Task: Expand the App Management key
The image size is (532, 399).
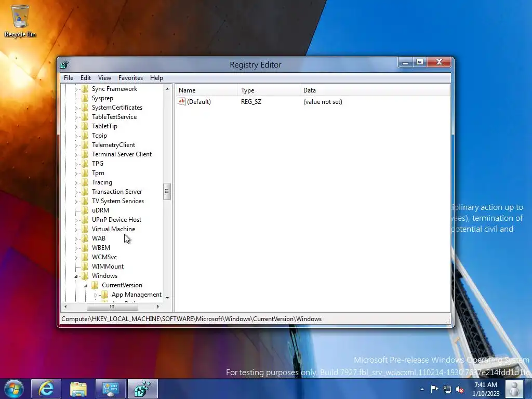Action: coord(96,295)
